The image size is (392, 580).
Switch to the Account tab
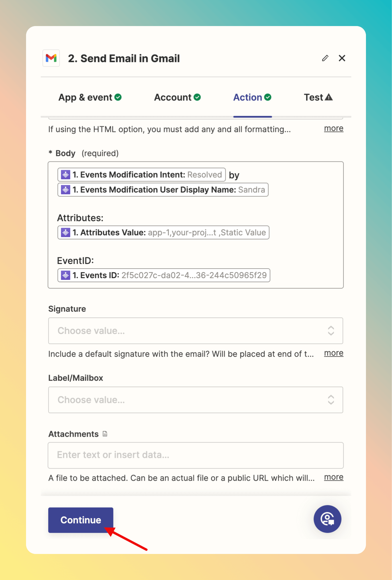point(177,97)
